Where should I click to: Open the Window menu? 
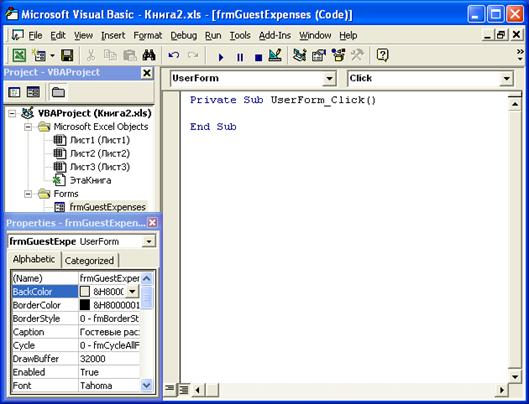315,35
